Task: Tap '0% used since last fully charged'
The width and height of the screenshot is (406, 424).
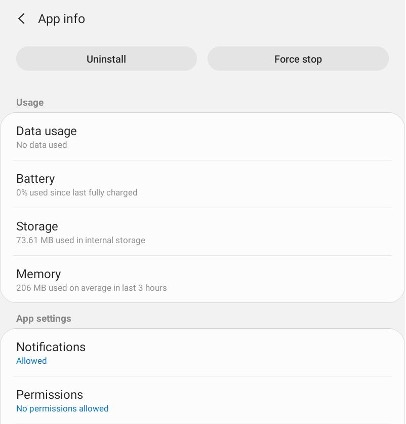Action: click(77, 193)
